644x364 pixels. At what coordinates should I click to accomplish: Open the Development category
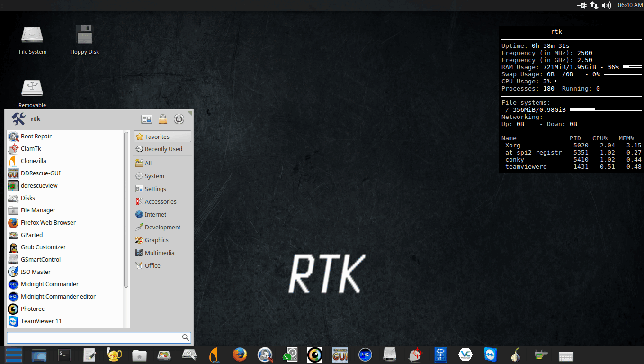pyautogui.click(x=162, y=227)
